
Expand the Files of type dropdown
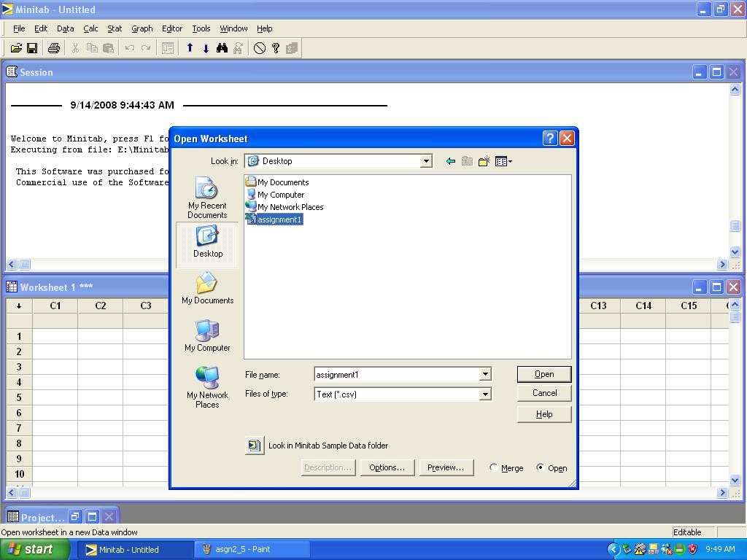(x=485, y=394)
